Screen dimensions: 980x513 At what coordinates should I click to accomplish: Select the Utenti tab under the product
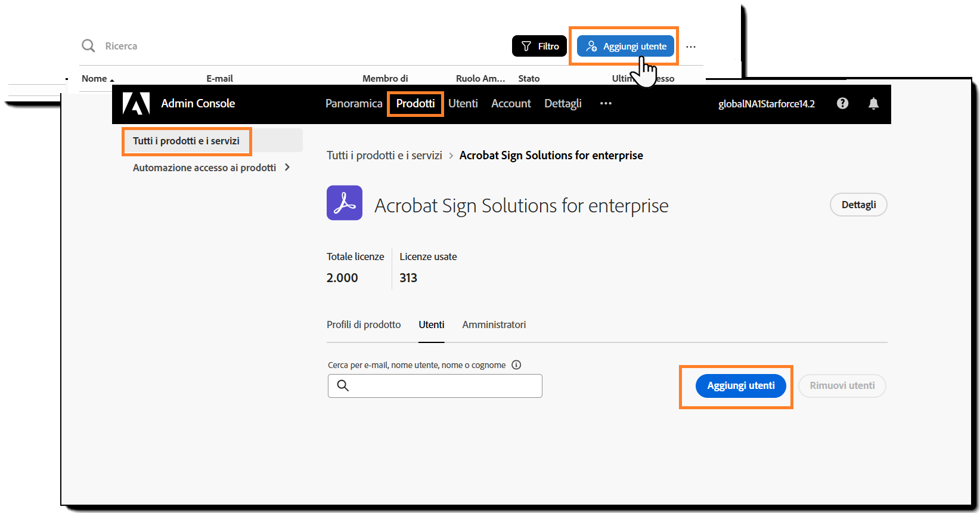(x=432, y=325)
